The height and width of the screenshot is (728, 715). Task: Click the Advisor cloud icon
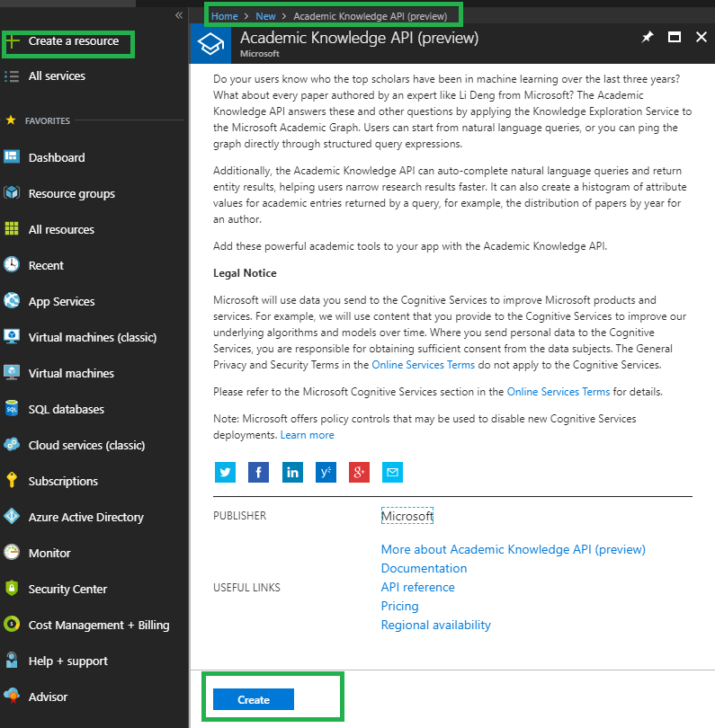(12, 696)
